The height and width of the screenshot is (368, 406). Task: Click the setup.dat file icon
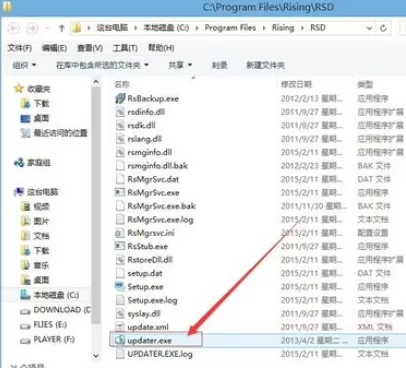(120, 273)
